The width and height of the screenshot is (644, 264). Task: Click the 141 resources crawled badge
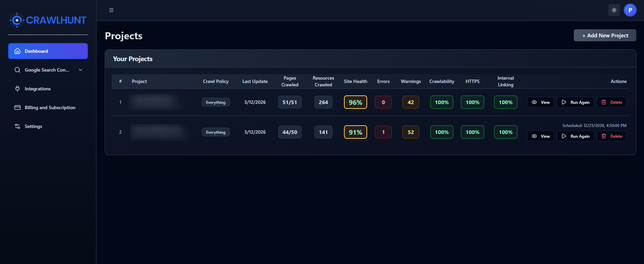pos(323,132)
